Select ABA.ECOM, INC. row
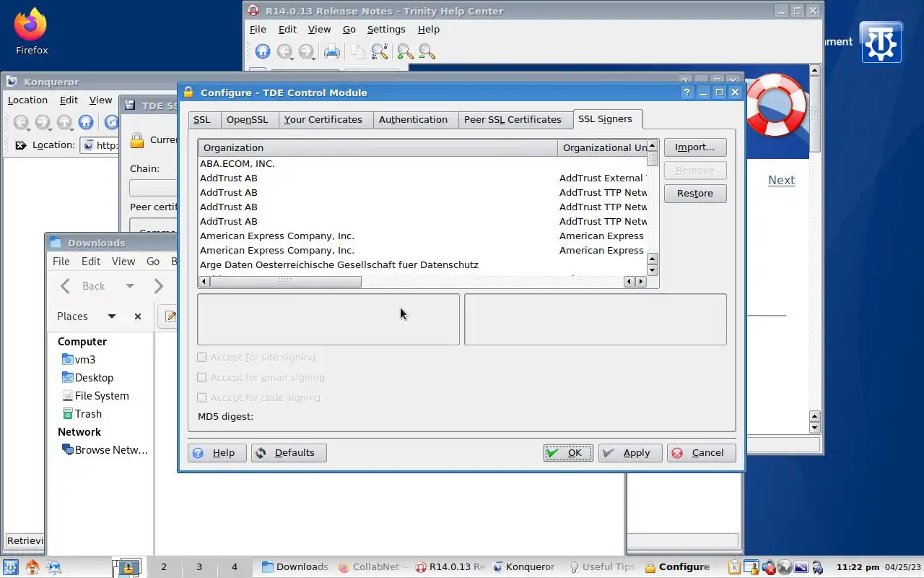The image size is (924, 578). point(422,164)
